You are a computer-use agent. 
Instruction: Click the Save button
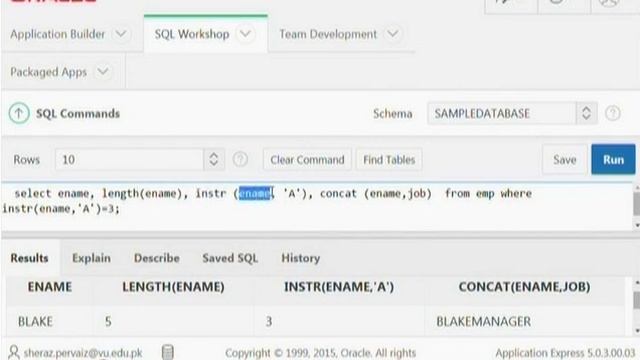coord(564,160)
